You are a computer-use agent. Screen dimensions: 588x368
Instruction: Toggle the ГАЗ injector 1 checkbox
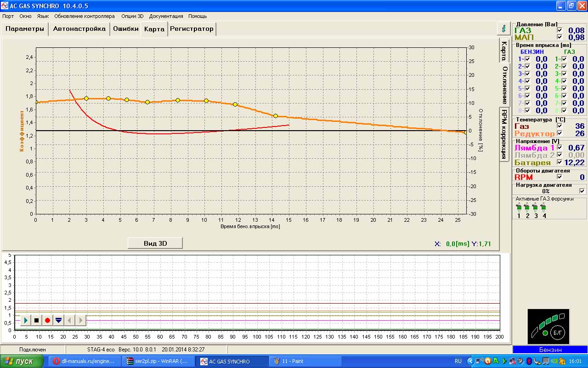pyautogui.click(x=564, y=59)
